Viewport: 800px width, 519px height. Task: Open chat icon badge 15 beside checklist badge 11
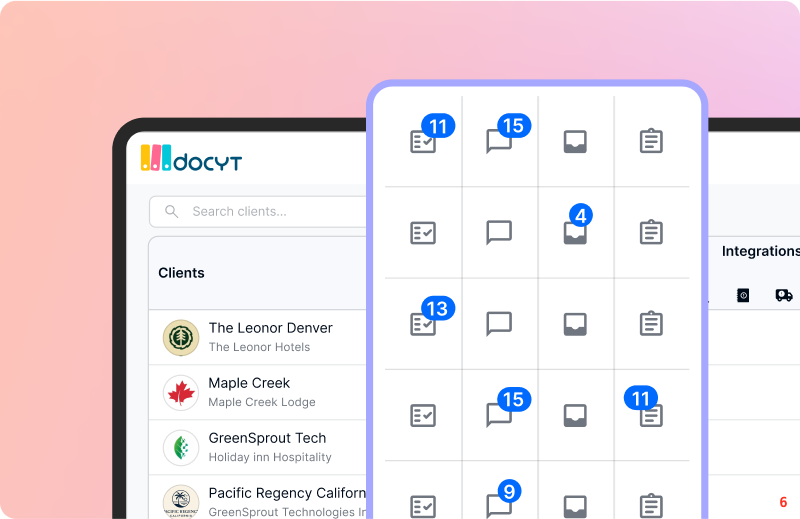(499, 141)
